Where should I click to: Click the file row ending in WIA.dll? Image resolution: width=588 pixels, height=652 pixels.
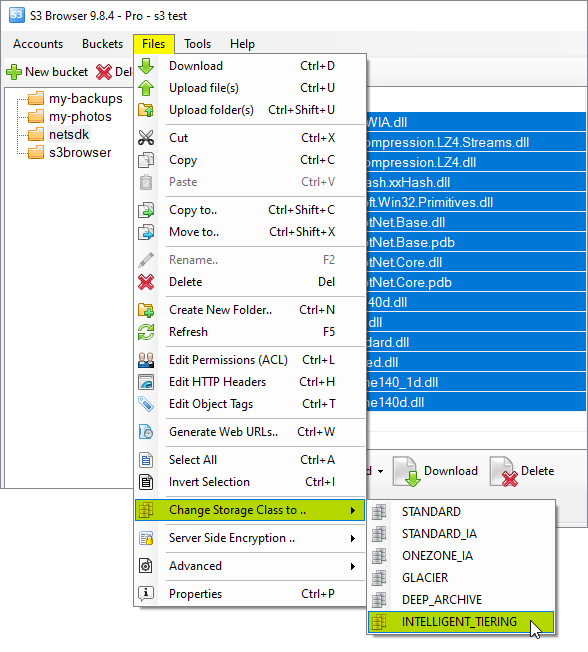pos(476,122)
